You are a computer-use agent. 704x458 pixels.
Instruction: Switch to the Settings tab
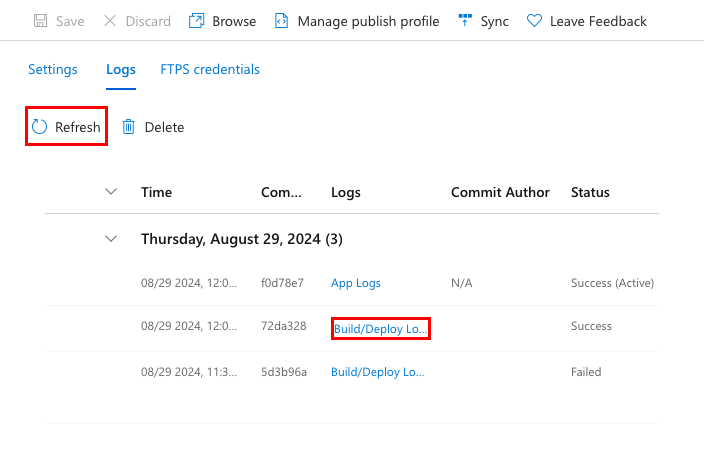(x=53, y=70)
